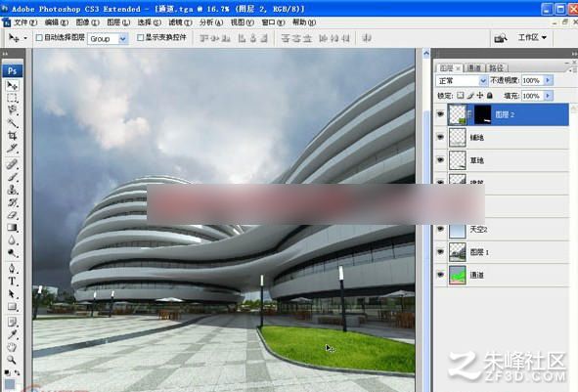578x392 pixels.
Task: Select the Eraser tool
Action: [x=12, y=215]
